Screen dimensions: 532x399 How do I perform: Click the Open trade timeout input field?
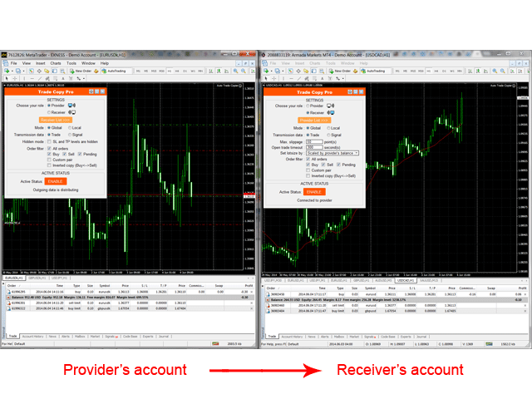point(314,147)
